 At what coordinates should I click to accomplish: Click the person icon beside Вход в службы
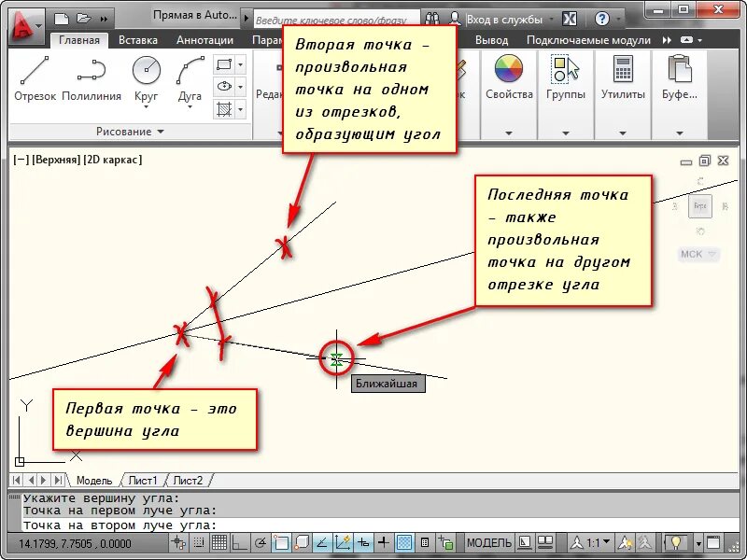[x=456, y=19]
